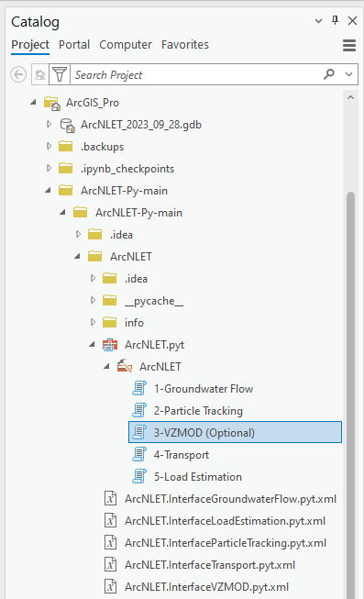Focus the Search Project input field
The height and width of the screenshot is (599, 364).
195,74
